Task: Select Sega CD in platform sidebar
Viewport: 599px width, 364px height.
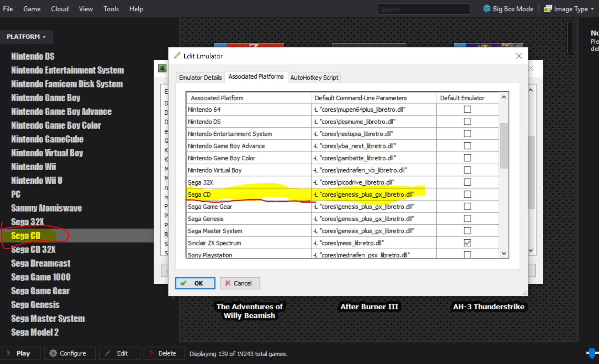Action: click(x=26, y=236)
